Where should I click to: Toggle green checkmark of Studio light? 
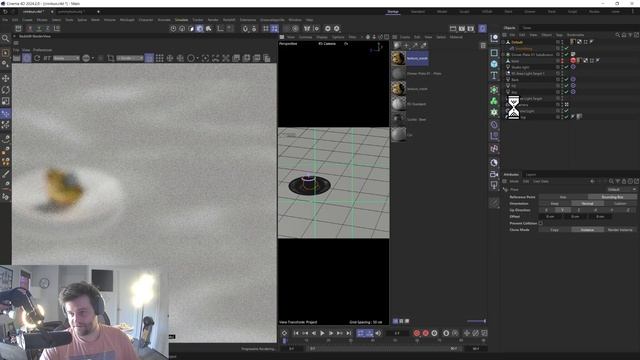click(x=567, y=67)
